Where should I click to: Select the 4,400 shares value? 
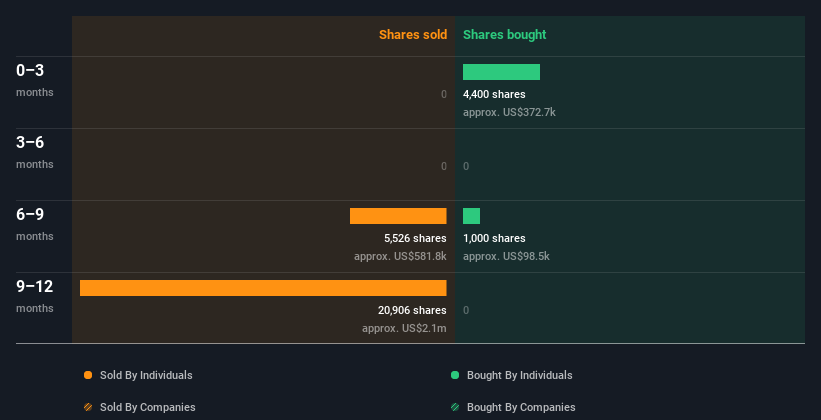(494, 94)
